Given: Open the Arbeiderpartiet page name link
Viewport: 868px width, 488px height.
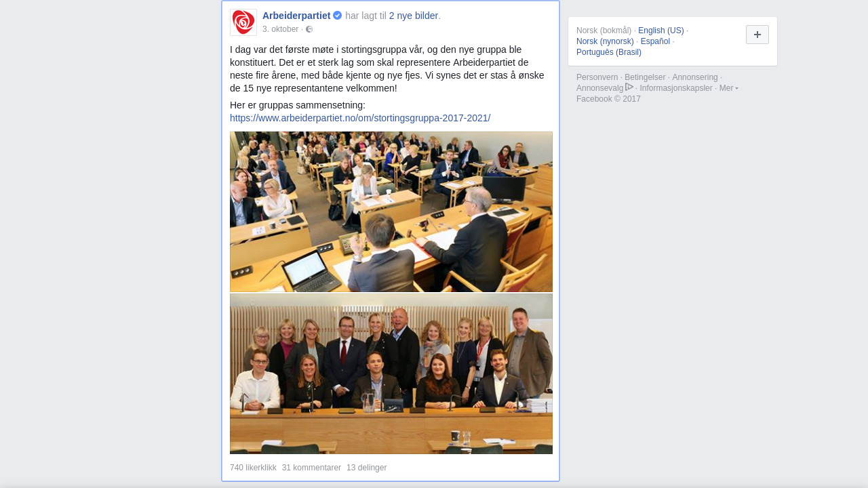Looking at the screenshot, I should coord(296,16).
